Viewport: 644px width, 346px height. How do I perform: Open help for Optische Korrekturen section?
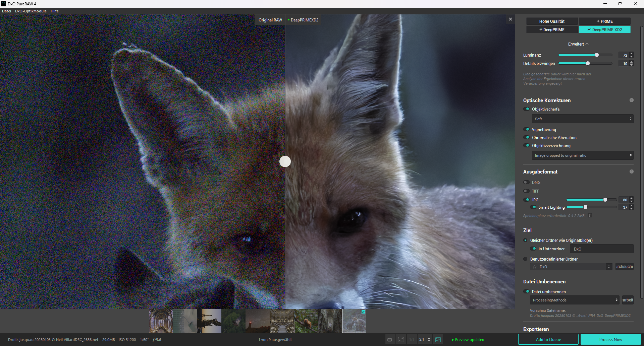(x=632, y=100)
